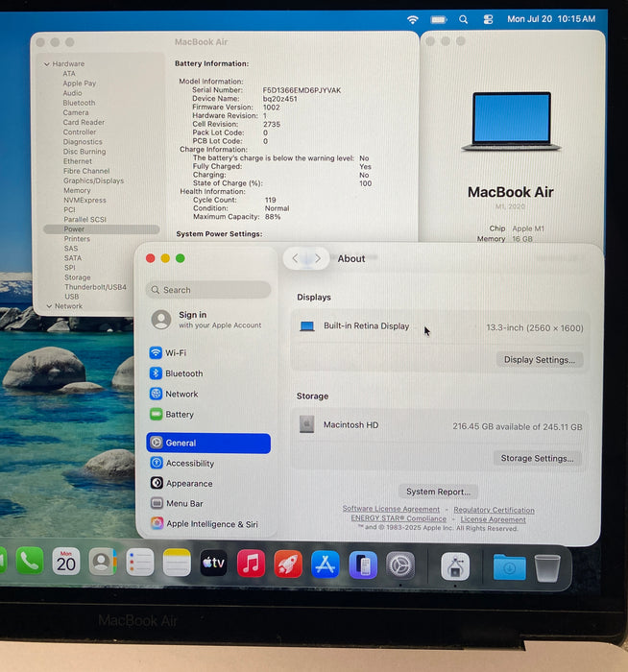Image resolution: width=628 pixels, height=672 pixels.
Task: Open Music from the Dock
Action: click(x=251, y=564)
